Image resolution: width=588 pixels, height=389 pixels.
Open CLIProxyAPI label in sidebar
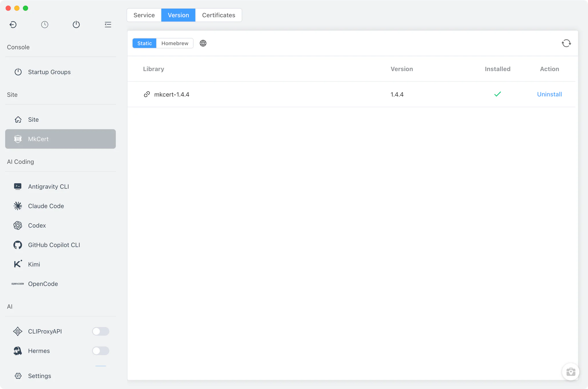pyautogui.click(x=45, y=331)
